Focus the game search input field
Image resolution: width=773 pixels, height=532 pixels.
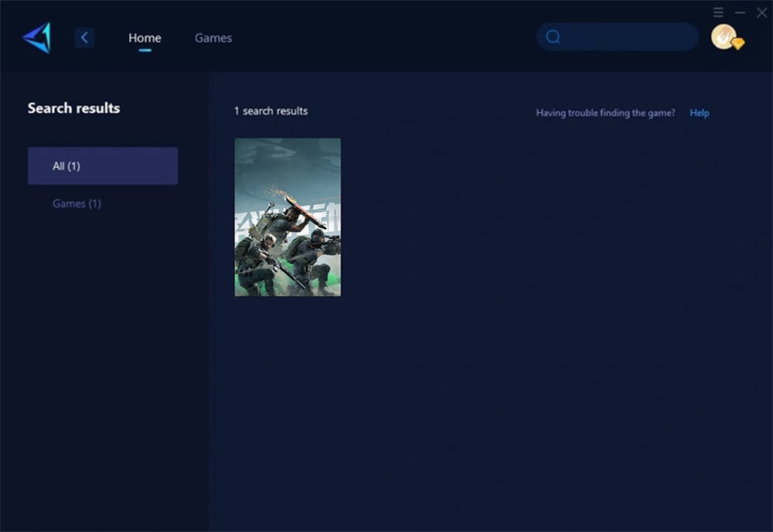pos(618,37)
